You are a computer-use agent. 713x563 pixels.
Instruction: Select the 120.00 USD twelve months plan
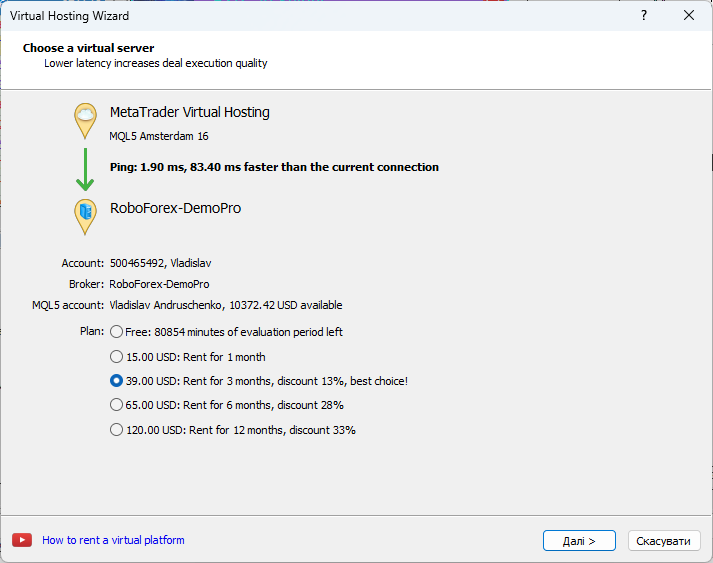click(117, 430)
